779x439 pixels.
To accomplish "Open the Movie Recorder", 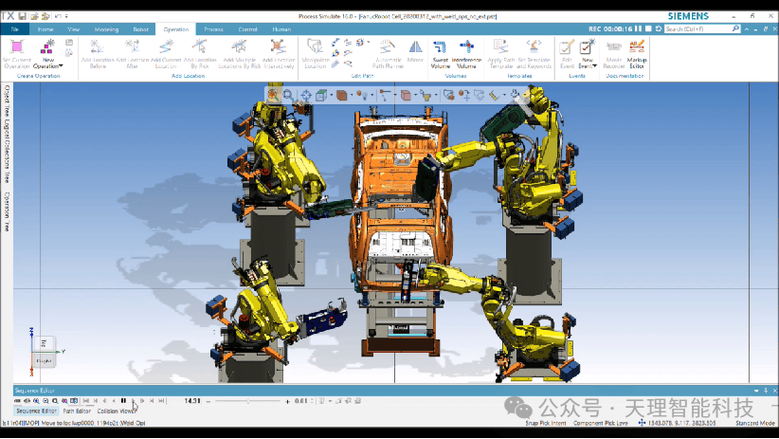I will click(x=614, y=54).
